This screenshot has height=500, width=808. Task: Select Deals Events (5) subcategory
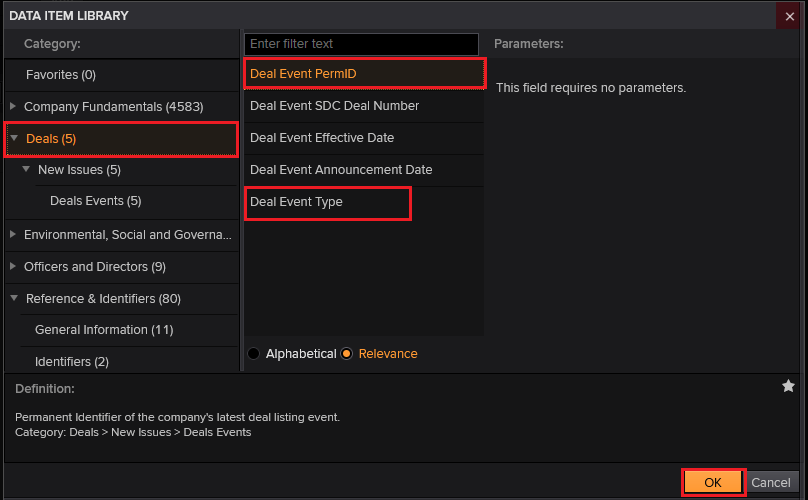click(x=96, y=201)
